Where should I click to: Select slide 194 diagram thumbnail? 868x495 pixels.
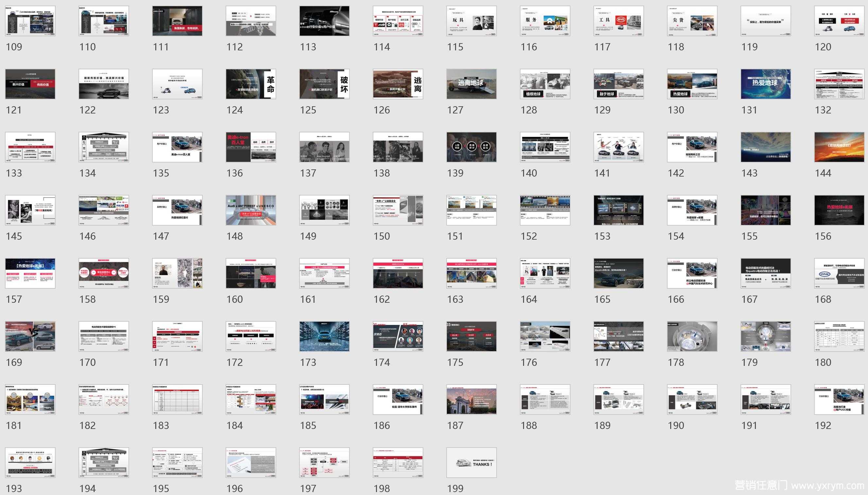click(104, 463)
